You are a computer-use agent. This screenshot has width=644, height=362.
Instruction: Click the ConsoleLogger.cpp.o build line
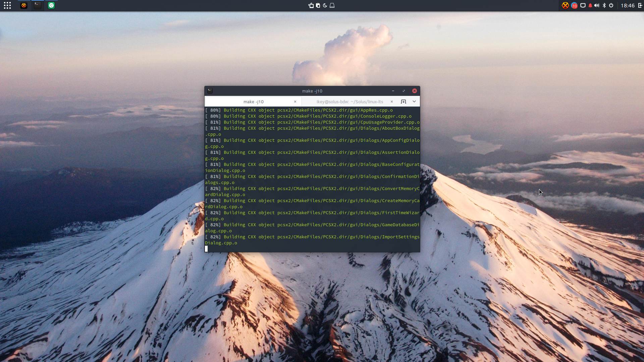(x=308, y=116)
